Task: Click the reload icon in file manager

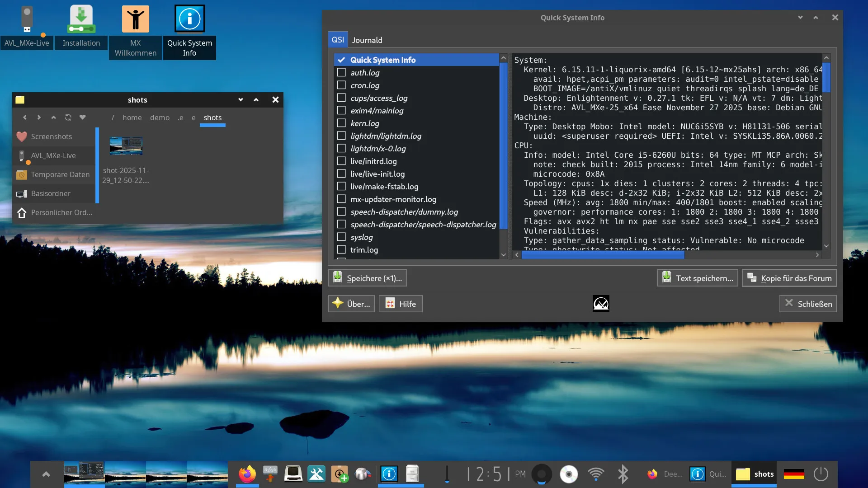Action: (68, 117)
